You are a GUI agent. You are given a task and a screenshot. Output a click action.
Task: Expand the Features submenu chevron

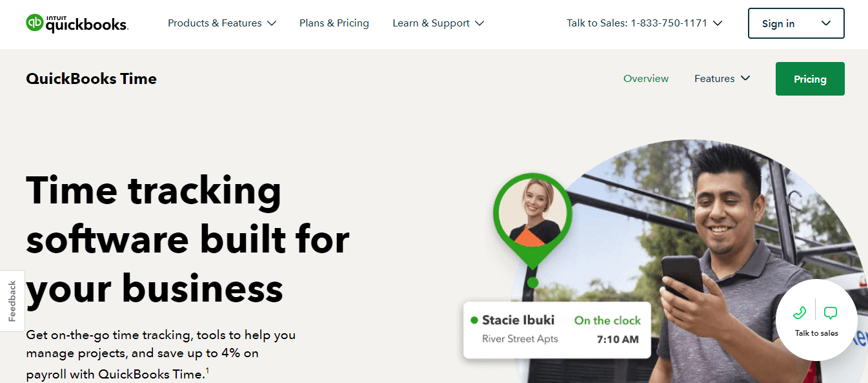point(745,78)
